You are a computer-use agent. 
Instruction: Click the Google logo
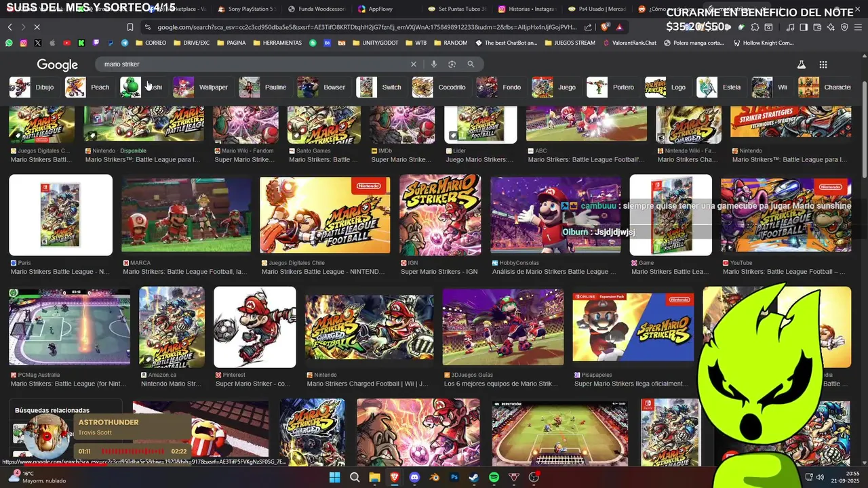pos(58,65)
